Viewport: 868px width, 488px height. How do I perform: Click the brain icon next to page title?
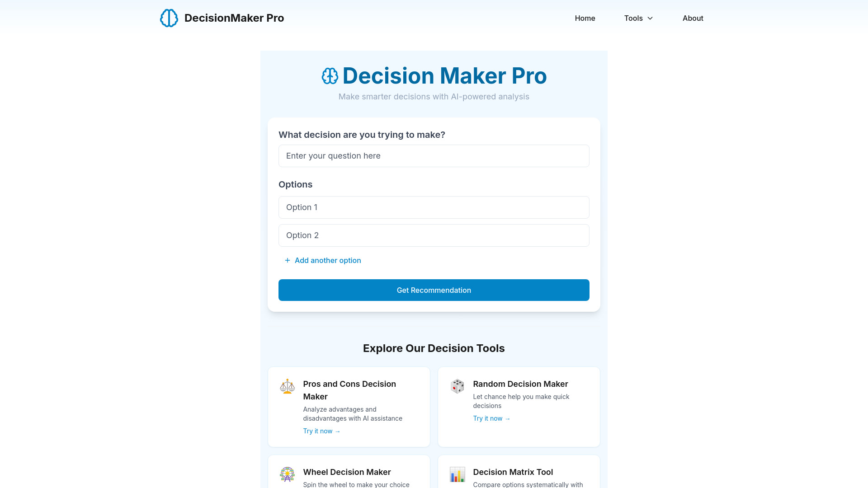point(329,75)
